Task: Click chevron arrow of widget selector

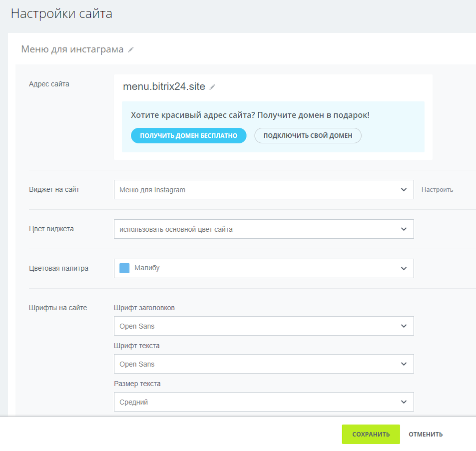Action: coord(404,190)
